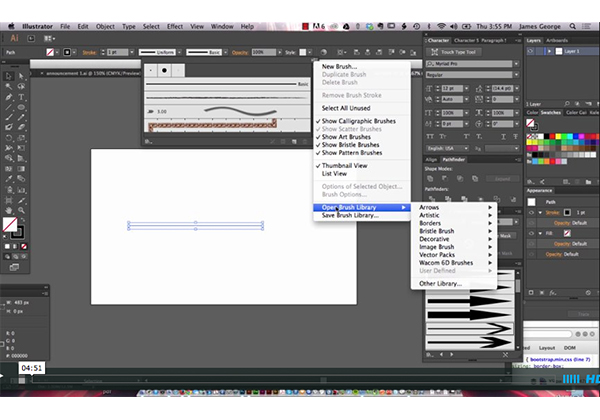Screen dimensions: 600x420
Task: Select the Type tool
Action: [21, 97]
